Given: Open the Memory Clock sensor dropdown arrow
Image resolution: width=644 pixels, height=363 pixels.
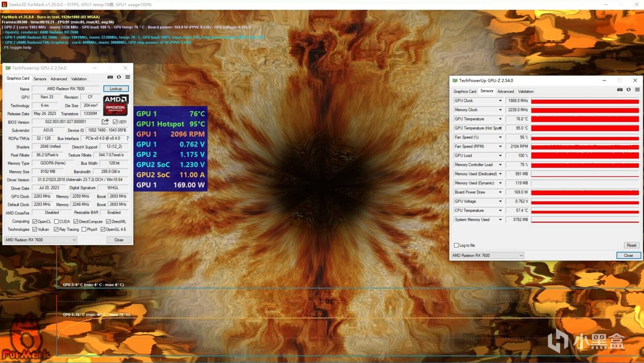Looking at the screenshot, I should [x=500, y=110].
